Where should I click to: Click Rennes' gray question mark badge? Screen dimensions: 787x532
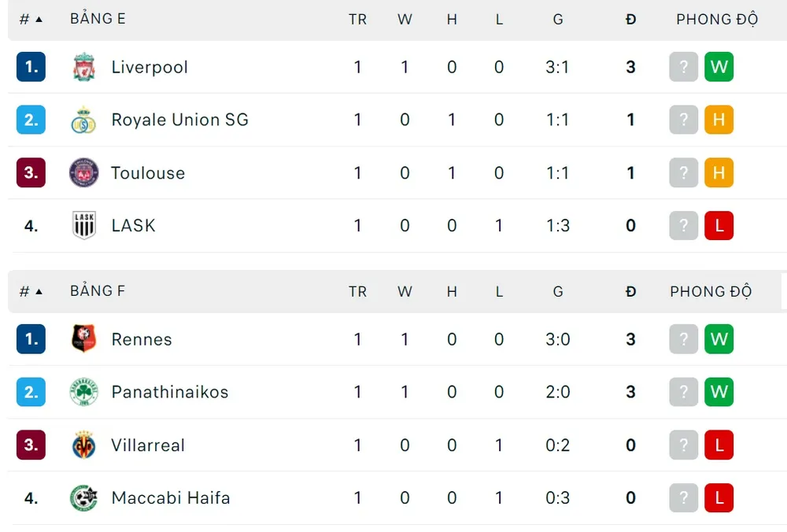[x=684, y=339]
